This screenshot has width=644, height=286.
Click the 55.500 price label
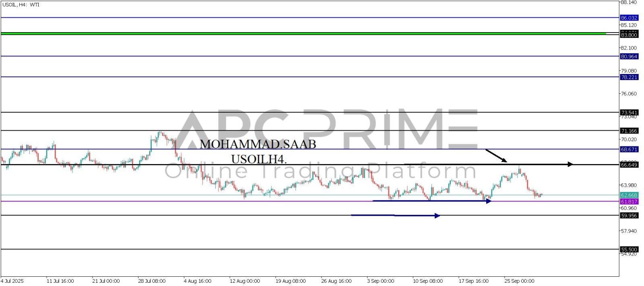coord(629,249)
